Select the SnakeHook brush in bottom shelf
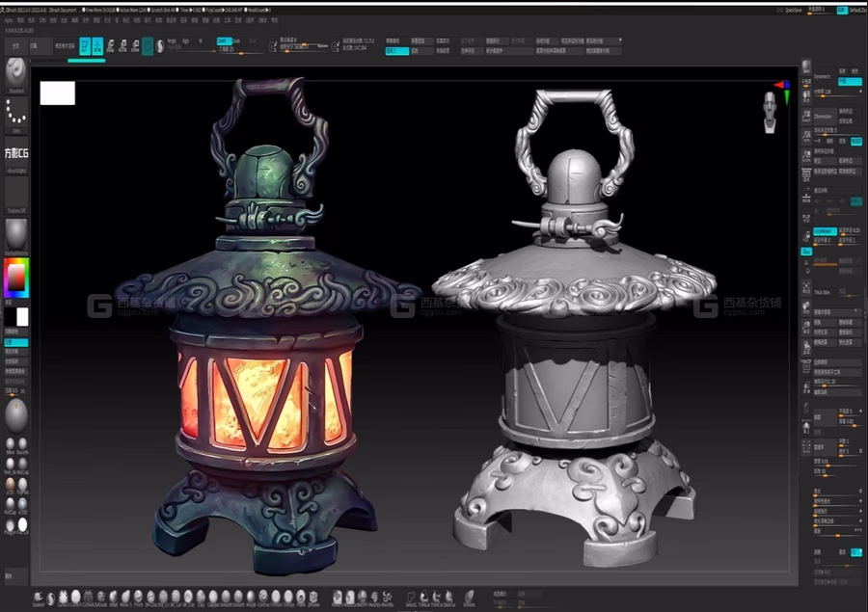Image resolution: width=868 pixels, height=612 pixels. point(39,598)
